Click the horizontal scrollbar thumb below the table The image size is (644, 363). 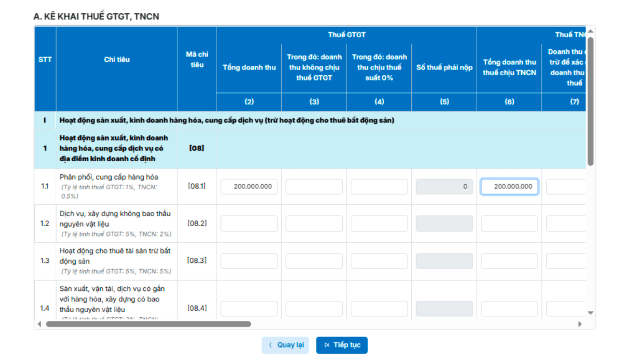[148, 324]
